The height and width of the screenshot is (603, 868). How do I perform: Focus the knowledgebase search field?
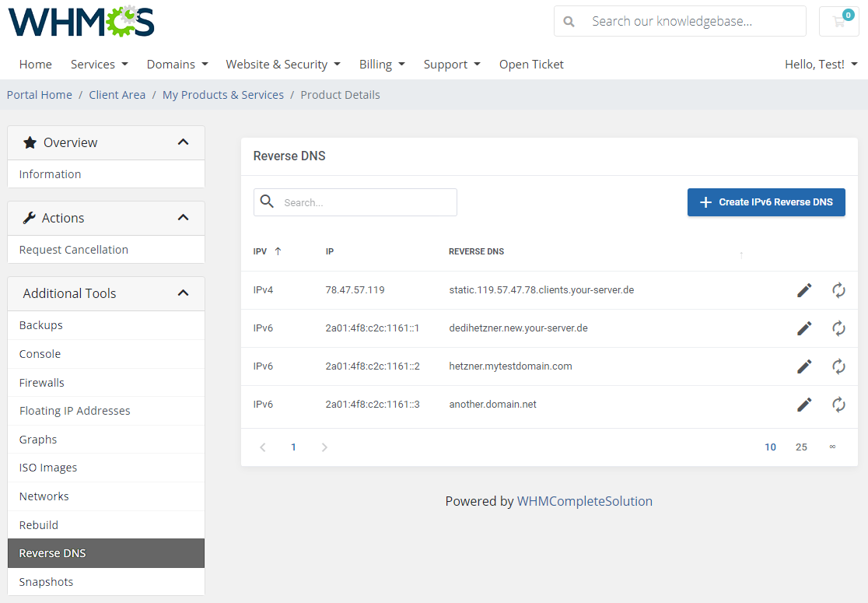click(x=680, y=21)
